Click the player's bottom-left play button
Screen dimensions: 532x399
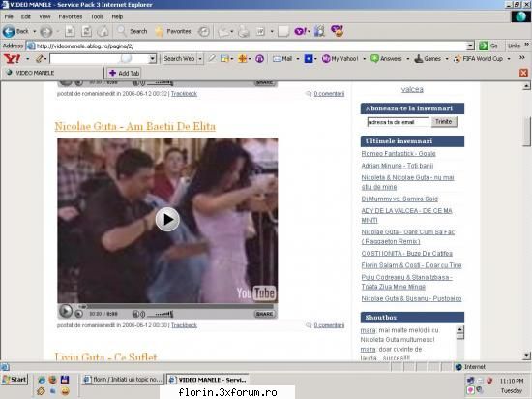(66, 311)
